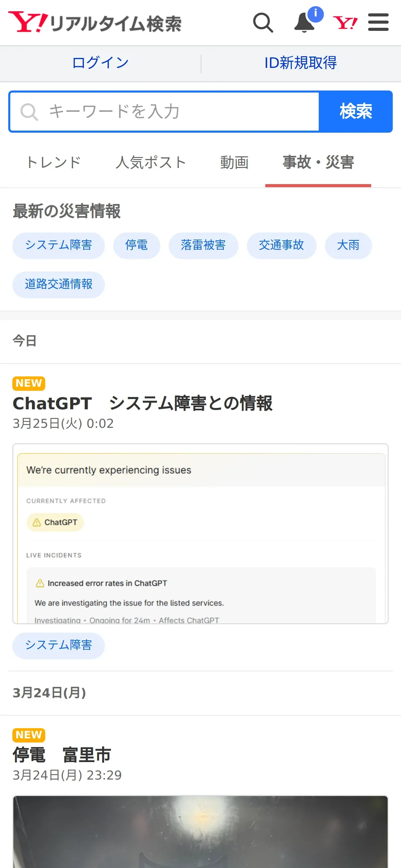Switch to the 人気ポスト tab
This screenshot has width=401, height=868.
pos(151,162)
